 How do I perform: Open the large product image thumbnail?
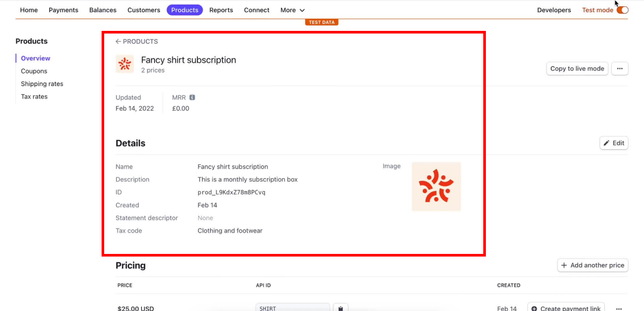(436, 186)
